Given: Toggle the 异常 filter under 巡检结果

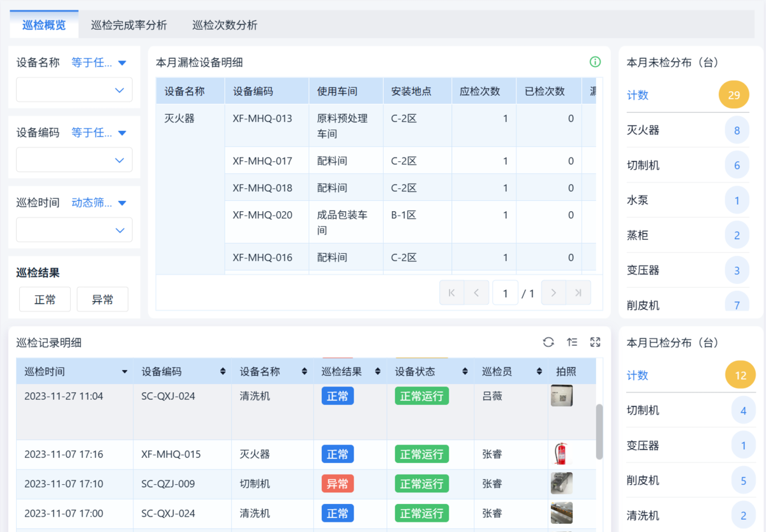Looking at the screenshot, I should pos(102,299).
